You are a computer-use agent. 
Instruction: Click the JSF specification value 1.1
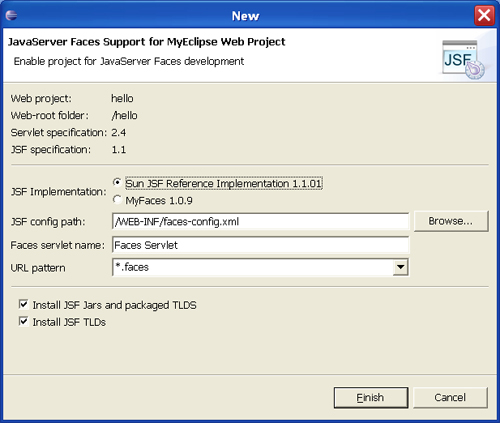(119, 150)
